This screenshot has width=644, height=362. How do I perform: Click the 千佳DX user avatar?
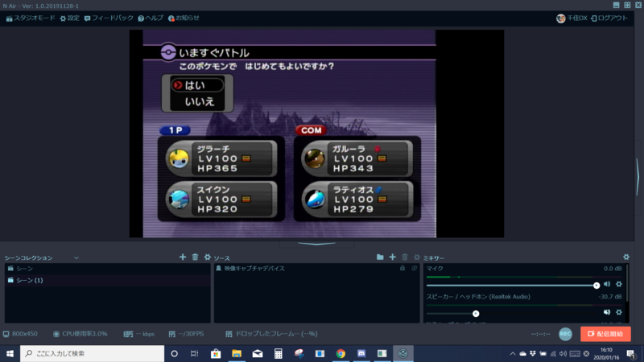560,18
